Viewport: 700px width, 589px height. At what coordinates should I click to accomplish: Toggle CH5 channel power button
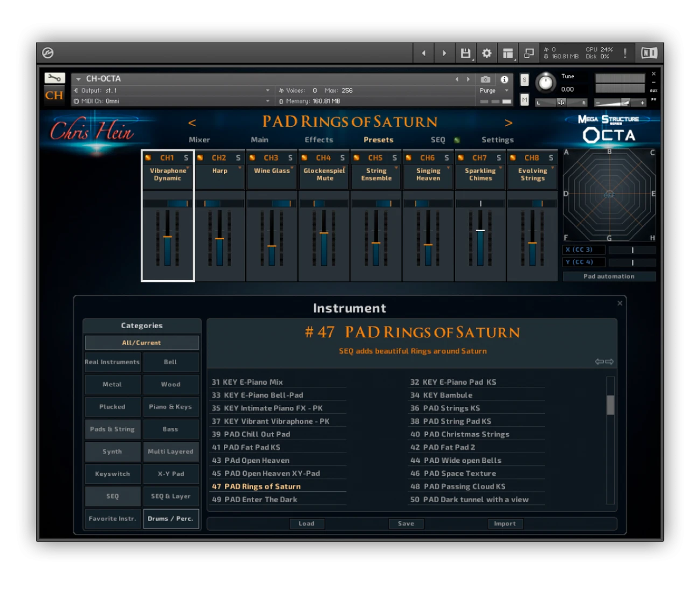pos(356,158)
